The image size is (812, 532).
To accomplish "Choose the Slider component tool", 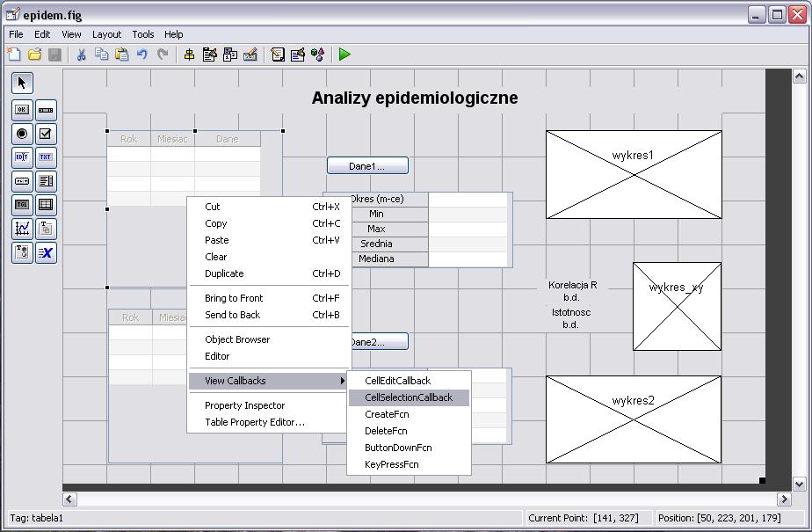I will tap(46, 110).
